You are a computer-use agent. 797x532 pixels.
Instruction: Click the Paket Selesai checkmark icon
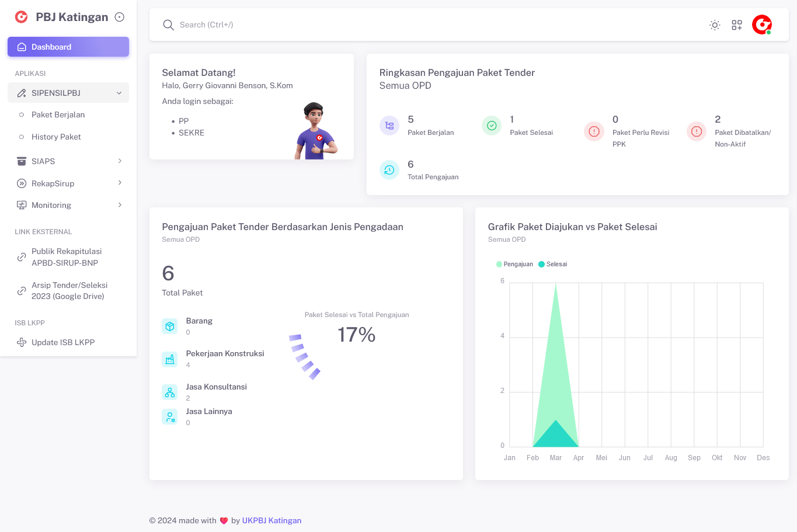(x=492, y=126)
